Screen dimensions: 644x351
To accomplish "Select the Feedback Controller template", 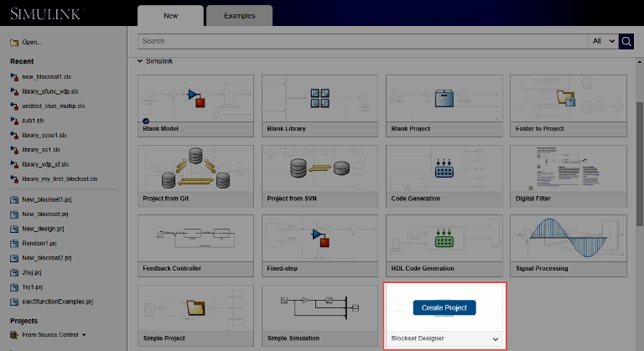I will point(195,246).
